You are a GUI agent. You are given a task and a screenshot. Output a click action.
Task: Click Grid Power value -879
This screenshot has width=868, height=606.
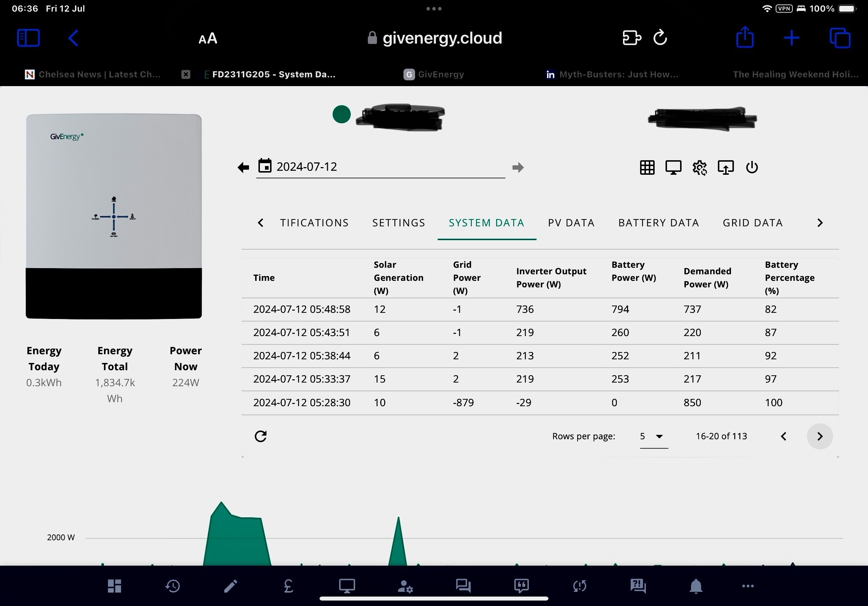[463, 403]
